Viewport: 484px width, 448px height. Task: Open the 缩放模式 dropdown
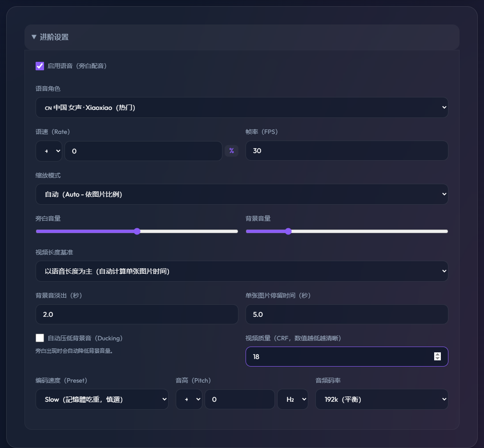tap(242, 194)
